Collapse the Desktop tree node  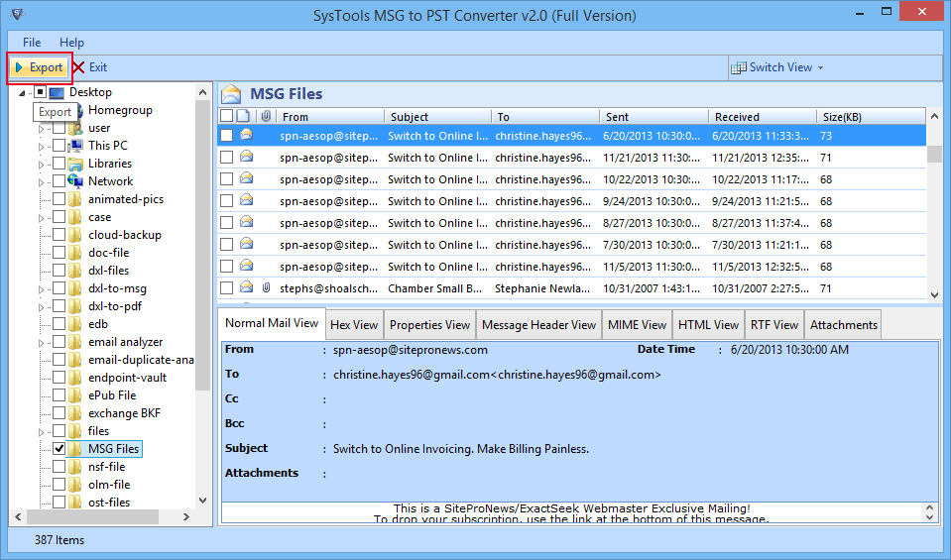23,92
